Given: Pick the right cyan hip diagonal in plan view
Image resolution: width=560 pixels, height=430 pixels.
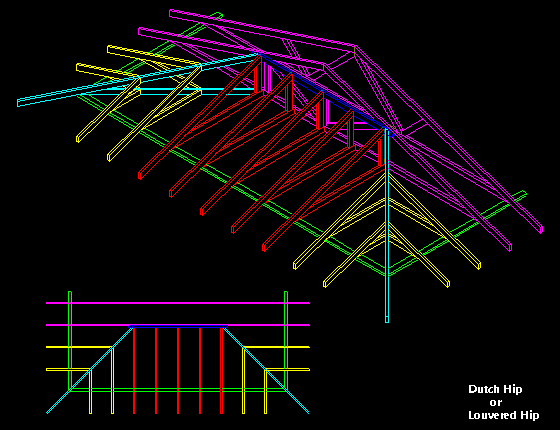Looking at the screenshot, I should [x=266, y=370].
